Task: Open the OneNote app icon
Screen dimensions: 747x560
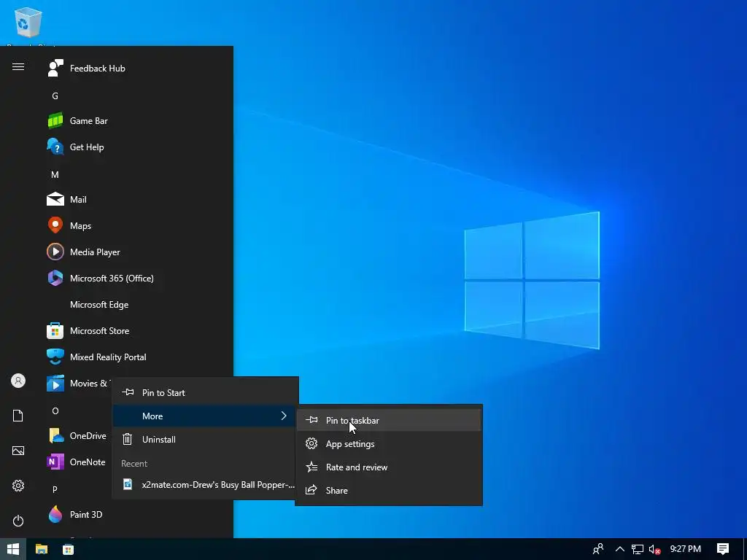Action: click(55, 462)
